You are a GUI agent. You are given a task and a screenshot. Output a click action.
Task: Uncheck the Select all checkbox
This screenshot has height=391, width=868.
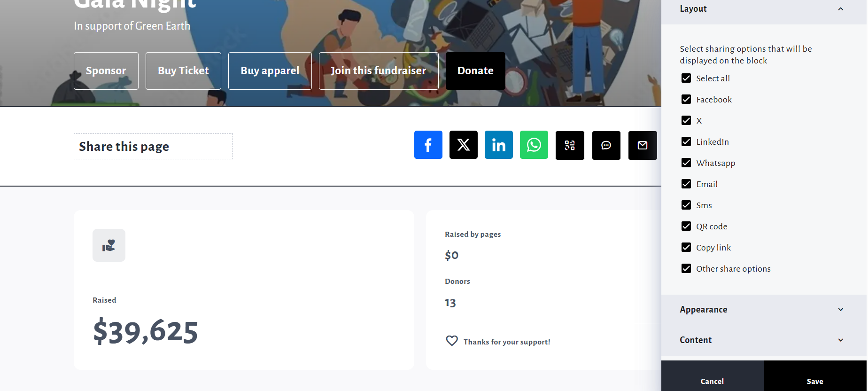click(x=686, y=78)
